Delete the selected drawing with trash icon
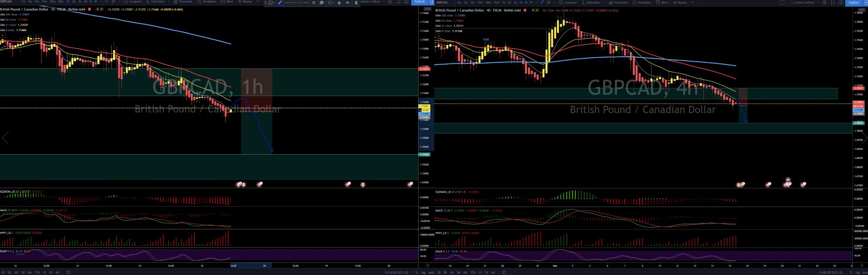The image size is (868, 275). click(356, 2)
